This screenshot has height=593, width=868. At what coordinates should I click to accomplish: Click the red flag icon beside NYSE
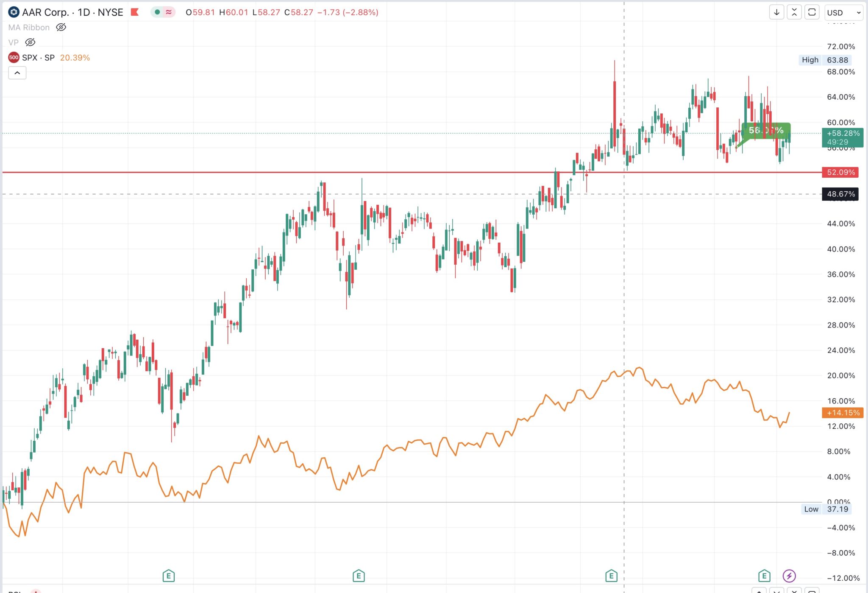coord(135,12)
